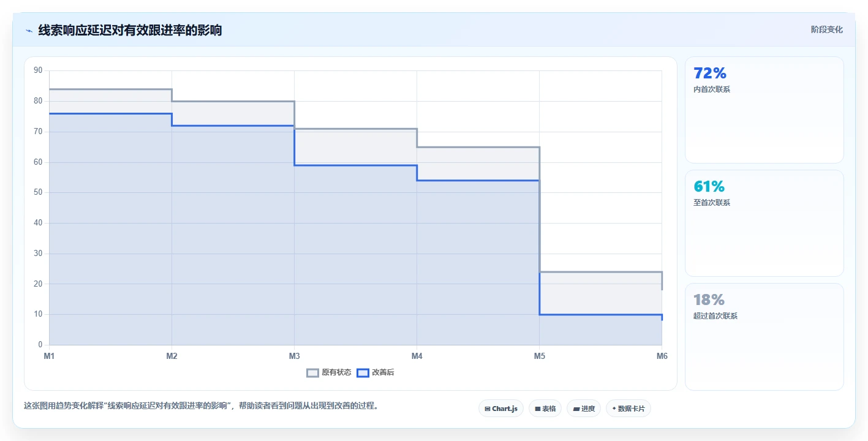Toggle the 原有状态 legend item
This screenshot has width=868, height=441.
click(329, 372)
